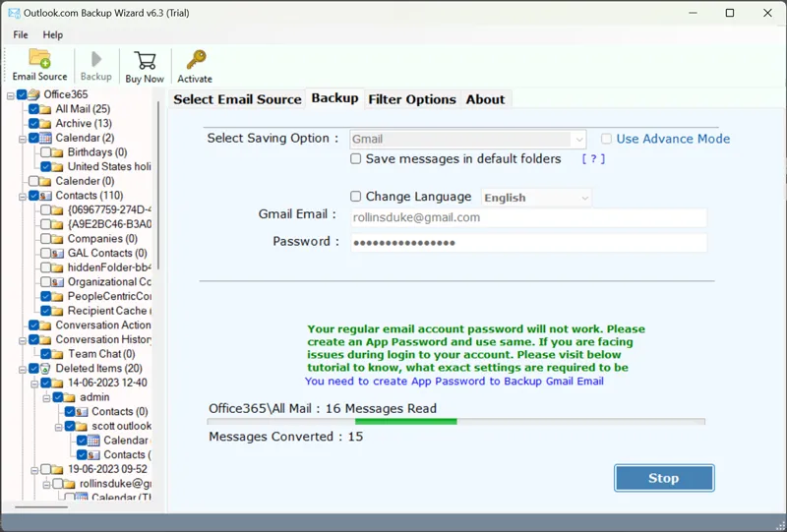The width and height of the screenshot is (787, 532).
Task: Click the Email Source toolbar icon
Action: point(39,59)
